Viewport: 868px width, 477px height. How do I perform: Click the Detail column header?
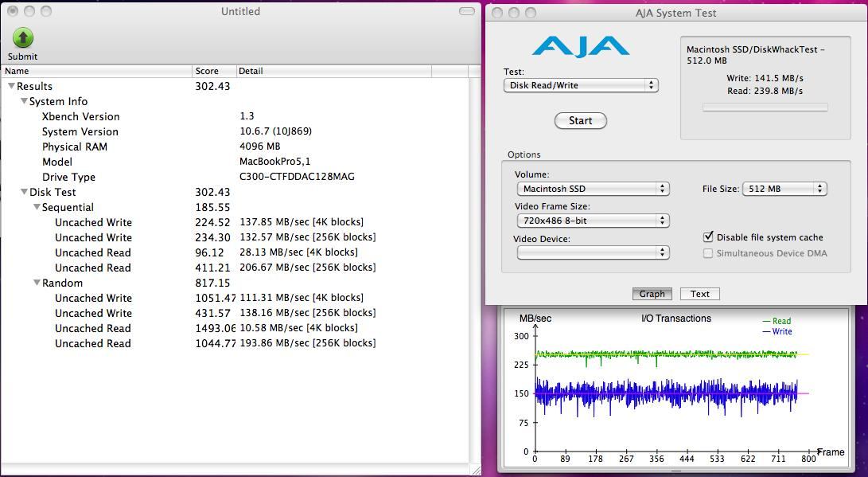click(x=334, y=71)
